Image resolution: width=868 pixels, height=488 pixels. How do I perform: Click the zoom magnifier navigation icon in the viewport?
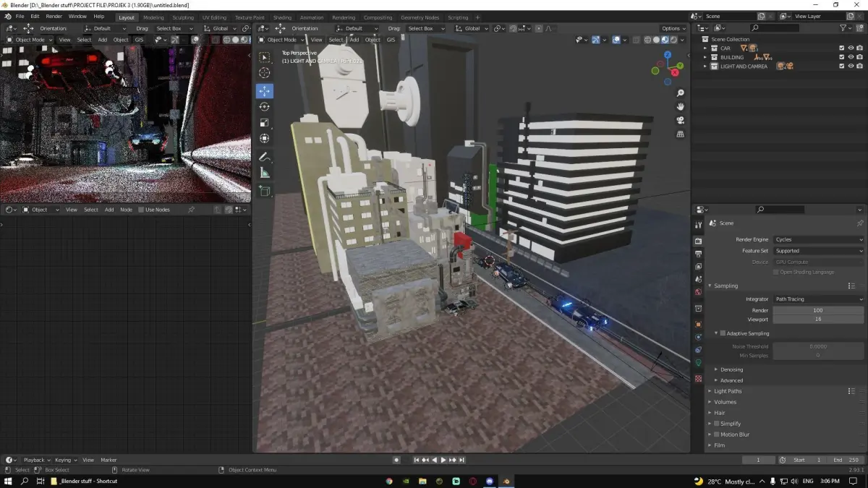[x=681, y=93]
